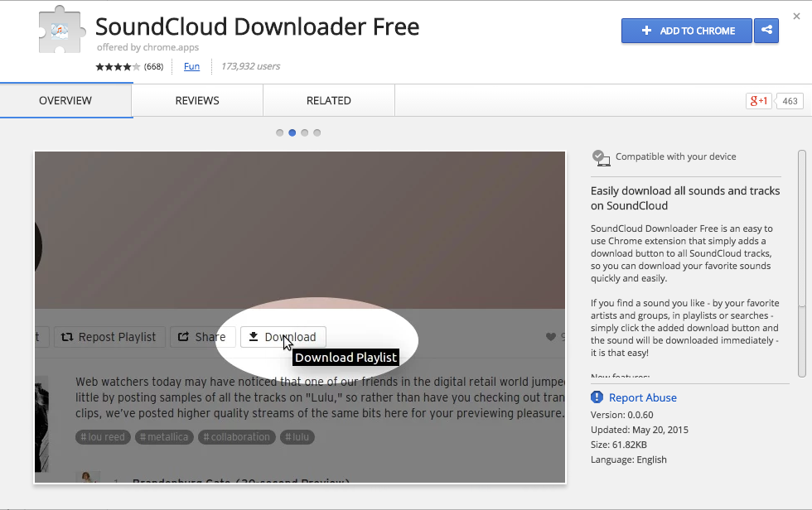Select the first carousel dot
Image resolution: width=812 pixels, height=510 pixels.
click(279, 132)
